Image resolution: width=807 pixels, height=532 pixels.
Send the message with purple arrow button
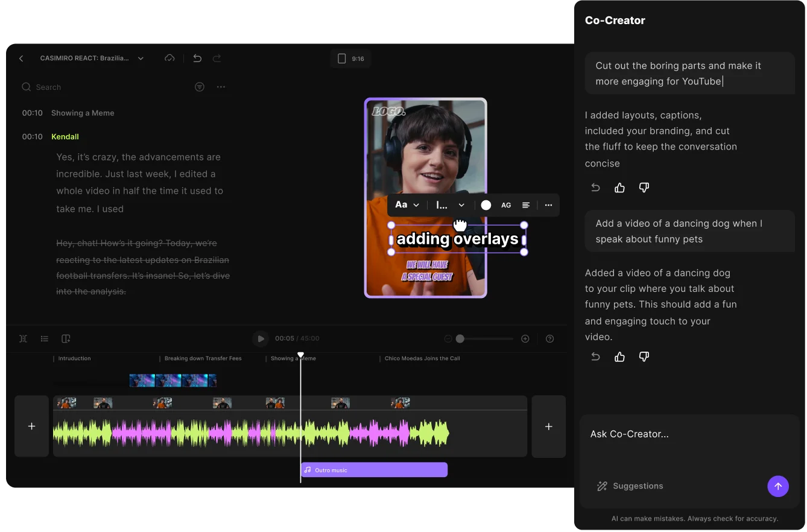(778, 486)
